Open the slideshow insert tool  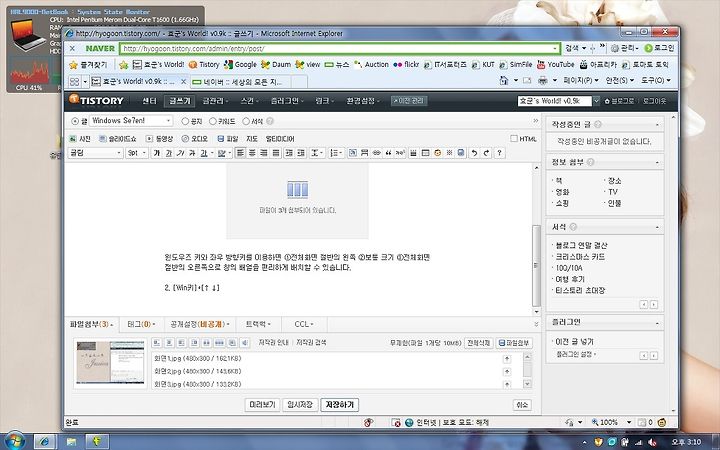tap(118, 139)
